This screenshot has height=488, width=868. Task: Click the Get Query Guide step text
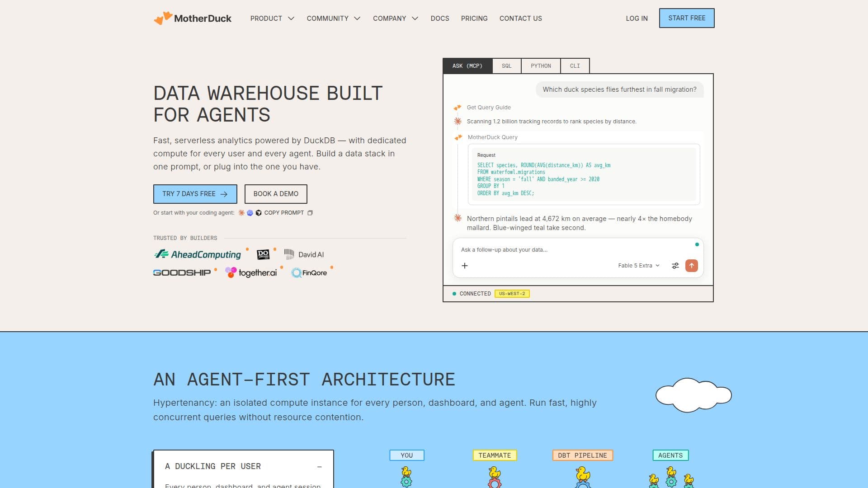[x=489, y=108]
